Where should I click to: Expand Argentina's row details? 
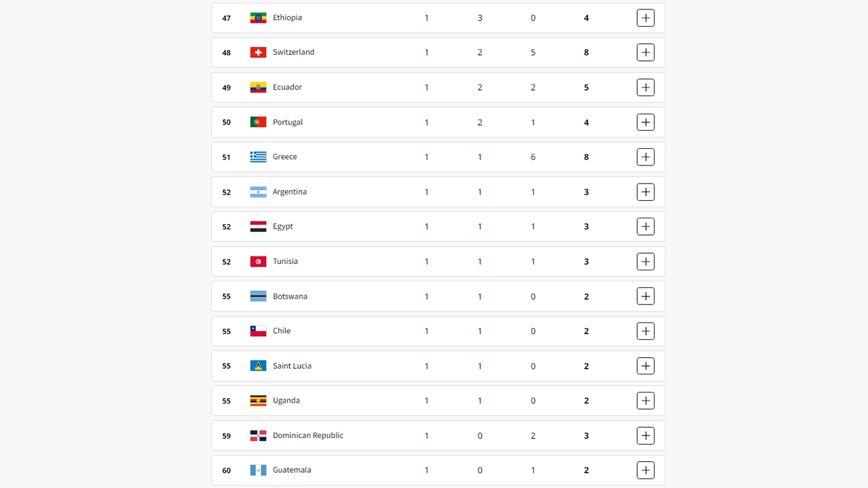tap(645, 192)
